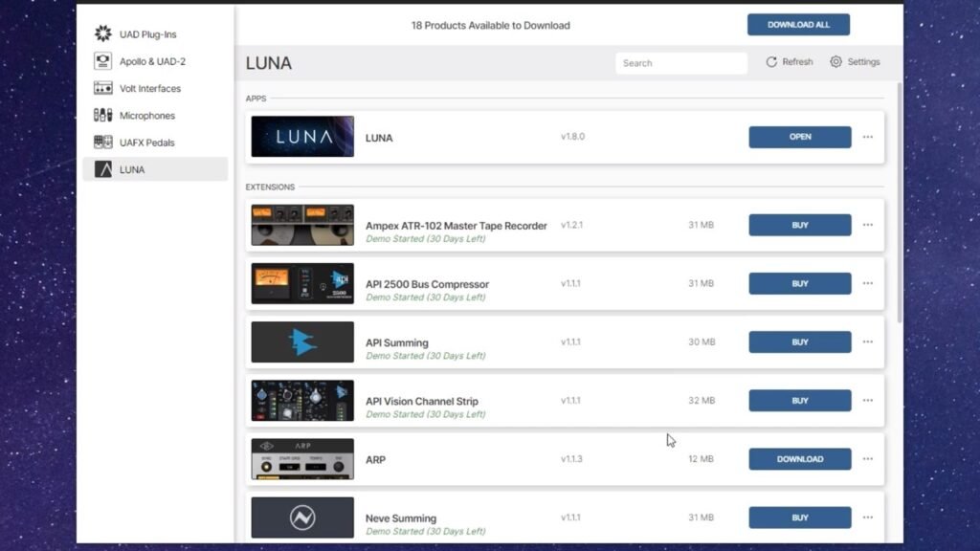Click the vertical scrollbar of product list
The image size is (980, 551).
pos(900,203)
